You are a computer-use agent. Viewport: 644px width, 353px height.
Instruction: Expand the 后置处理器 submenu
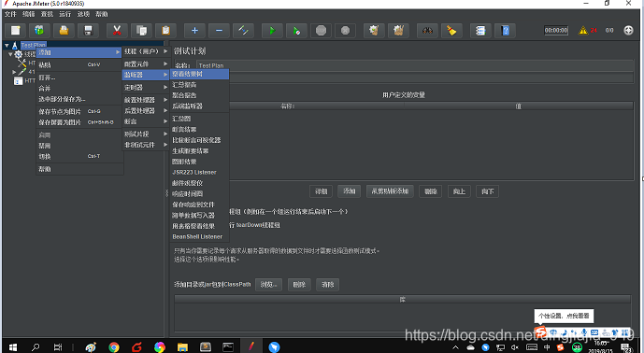click(x=146, y=111)
